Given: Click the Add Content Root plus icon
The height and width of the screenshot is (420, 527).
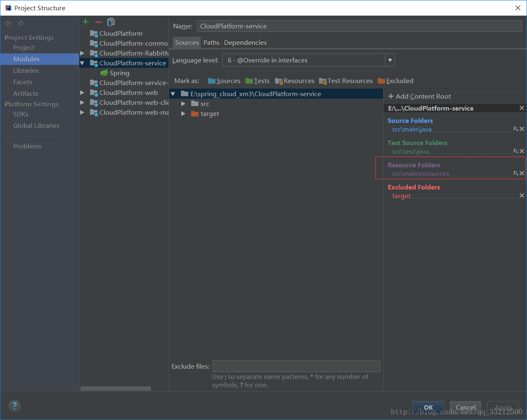Looking at the screenshot, I should pyautogui.click(x=391, y=96).
